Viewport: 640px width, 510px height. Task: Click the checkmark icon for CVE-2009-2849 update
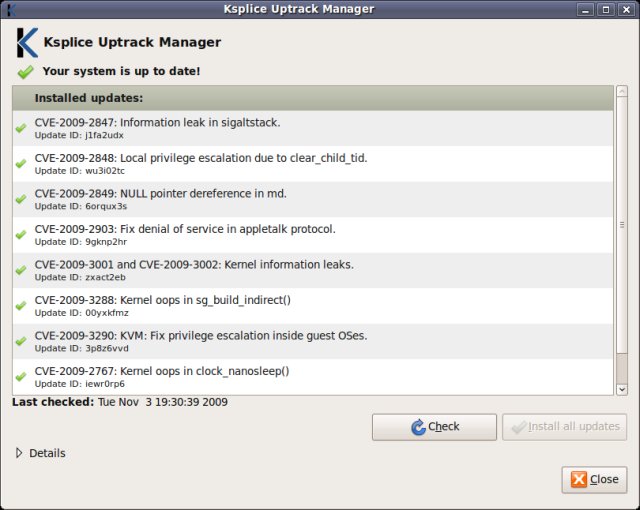click(21, 199)
